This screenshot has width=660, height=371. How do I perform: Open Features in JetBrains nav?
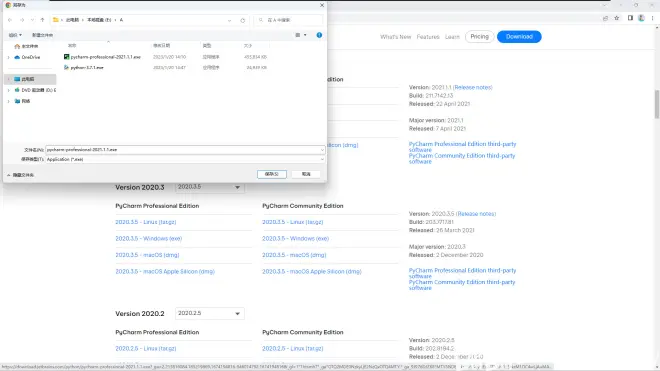click(x=428, y=37)
